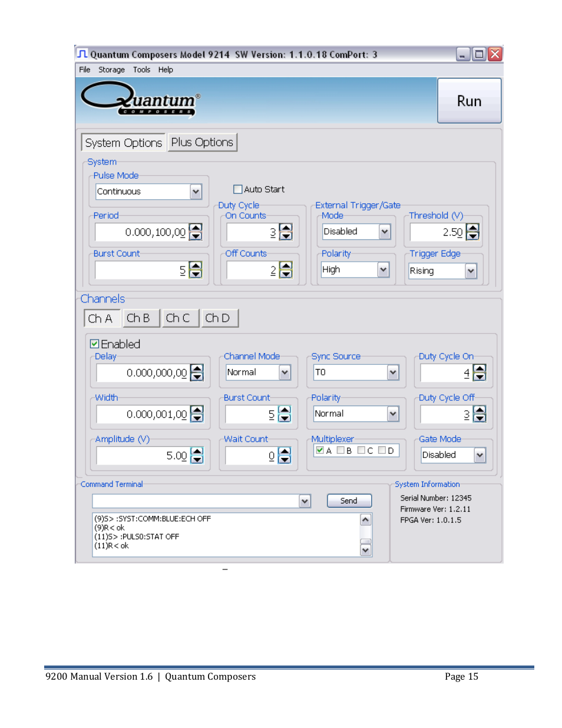Adjust system Burst Count spinner
562x728 pixels.
coord(196,270)
